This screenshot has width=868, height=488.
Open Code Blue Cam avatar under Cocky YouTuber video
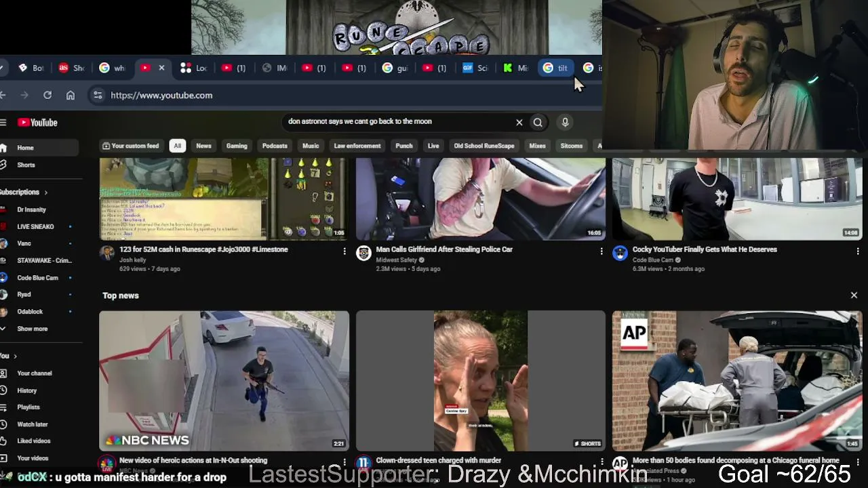point(620,253)
